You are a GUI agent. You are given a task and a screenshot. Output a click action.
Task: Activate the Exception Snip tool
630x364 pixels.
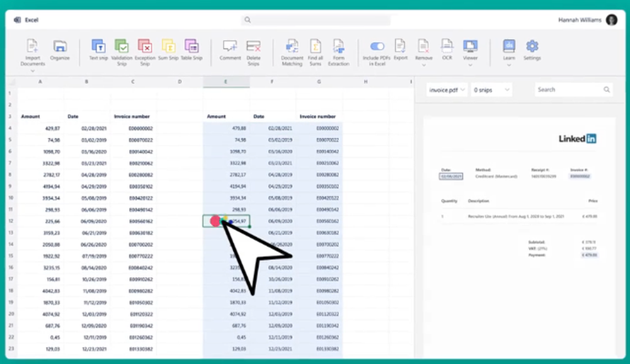pos(145,46)
